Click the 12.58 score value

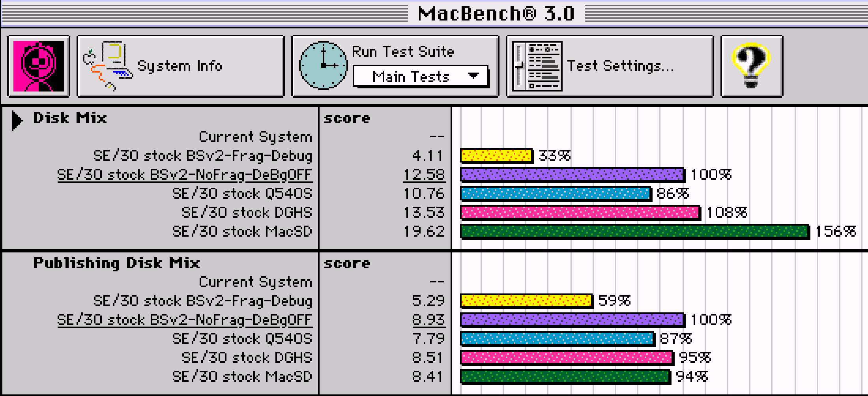[x=424, y=175]
